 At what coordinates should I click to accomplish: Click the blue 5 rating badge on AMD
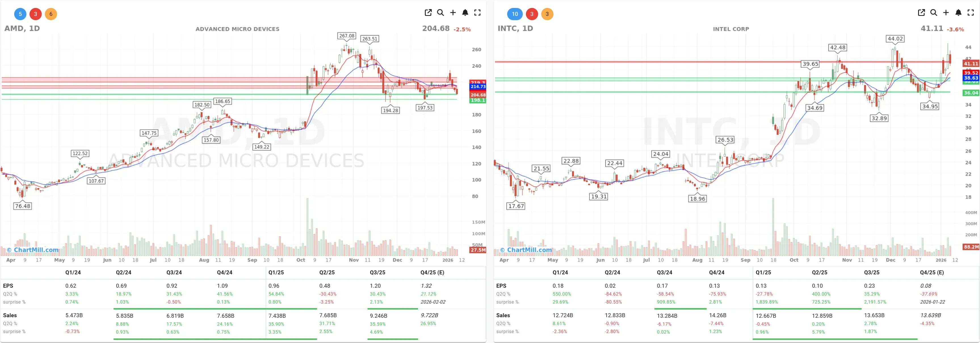point(20,14)
